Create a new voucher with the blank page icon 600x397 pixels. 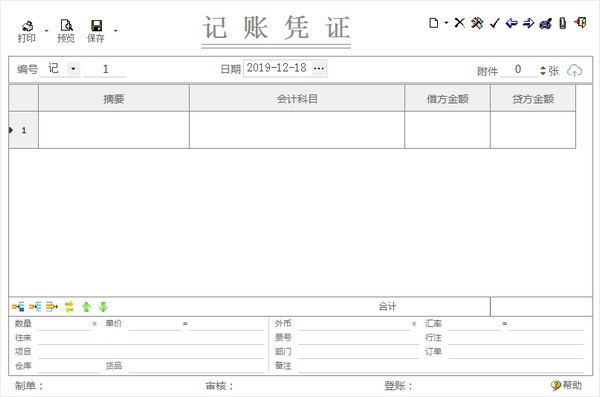[x=434, y=23]
